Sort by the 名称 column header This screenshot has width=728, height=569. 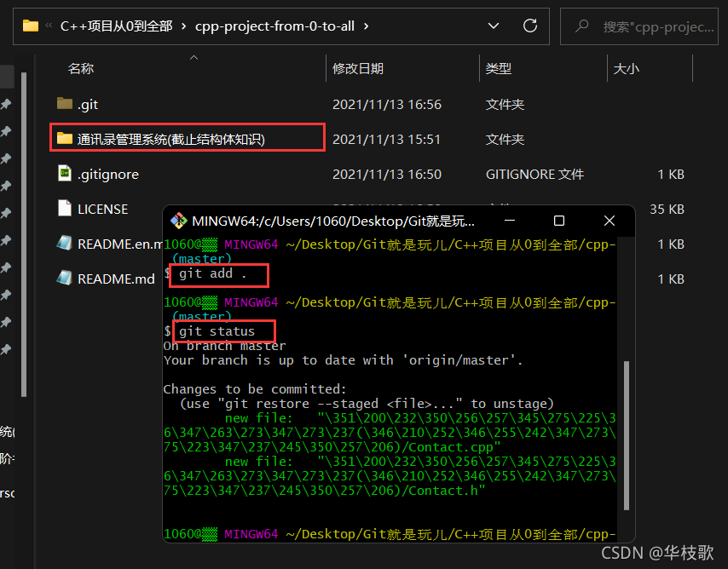[x=81, y=69]
